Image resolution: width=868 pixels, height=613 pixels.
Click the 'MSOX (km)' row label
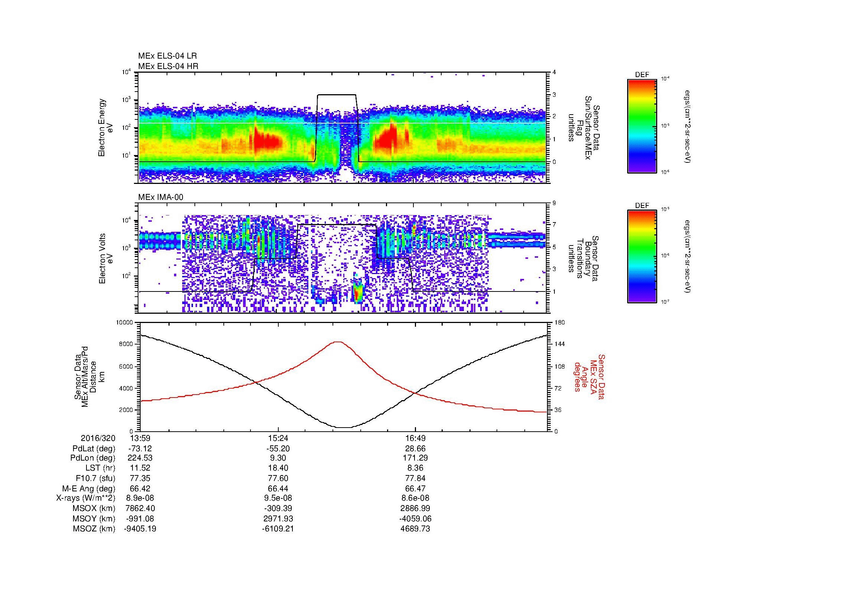coord(94,508)
